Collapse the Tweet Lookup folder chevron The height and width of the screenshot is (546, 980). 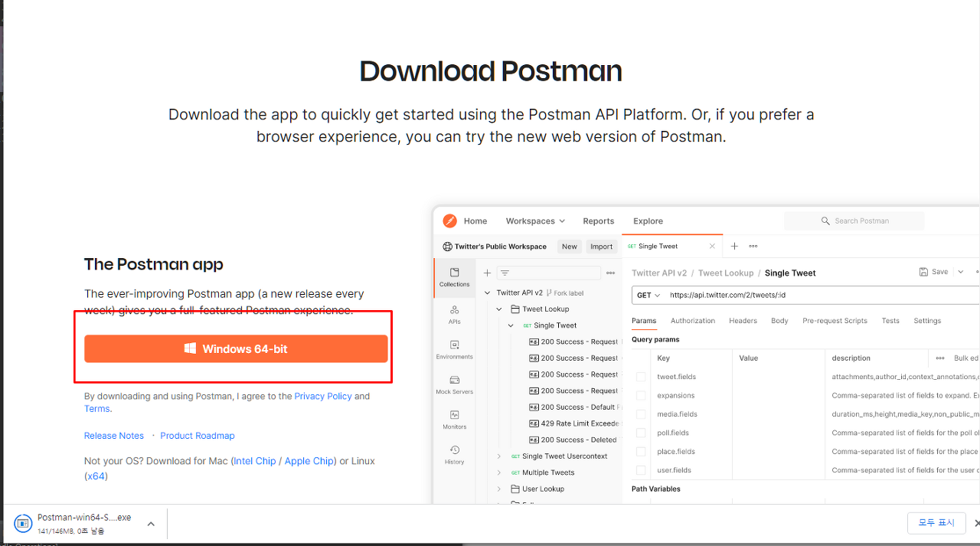499,309
